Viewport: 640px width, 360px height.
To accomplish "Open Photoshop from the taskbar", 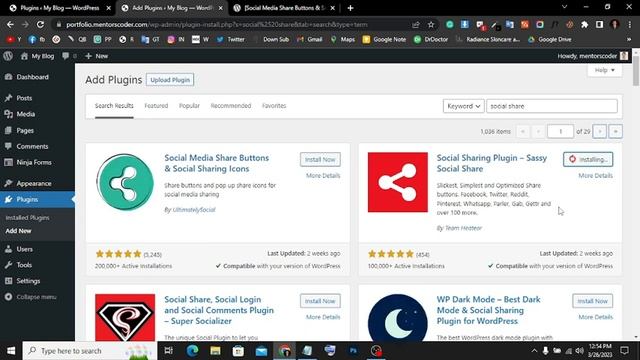I will (x=353, y=351).
